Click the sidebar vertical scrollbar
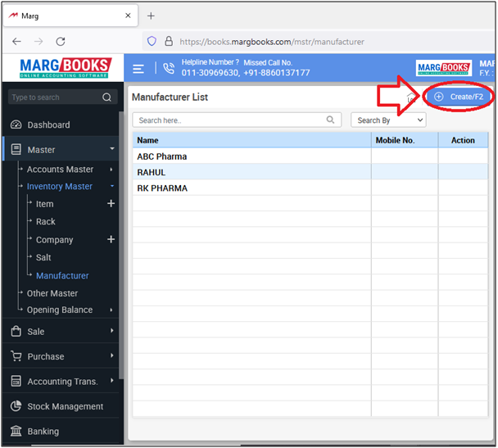 pyautogui.click(x=121, y=245)
